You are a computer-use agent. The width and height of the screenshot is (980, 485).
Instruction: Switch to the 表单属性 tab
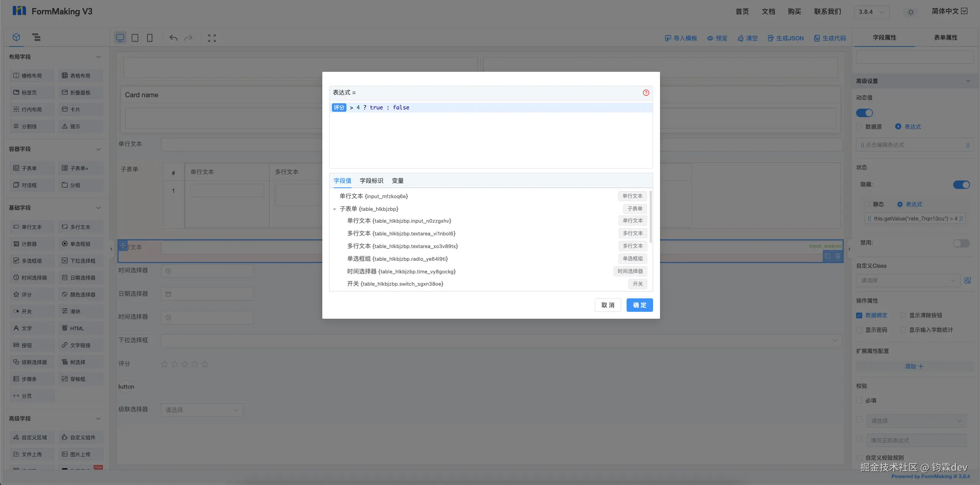pos(945,38)
